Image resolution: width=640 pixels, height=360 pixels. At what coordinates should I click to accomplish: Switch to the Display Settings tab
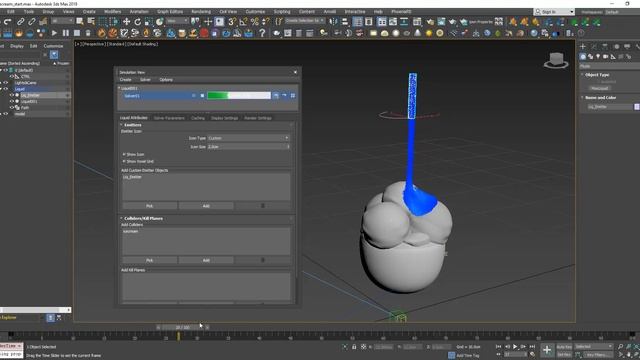224,118
